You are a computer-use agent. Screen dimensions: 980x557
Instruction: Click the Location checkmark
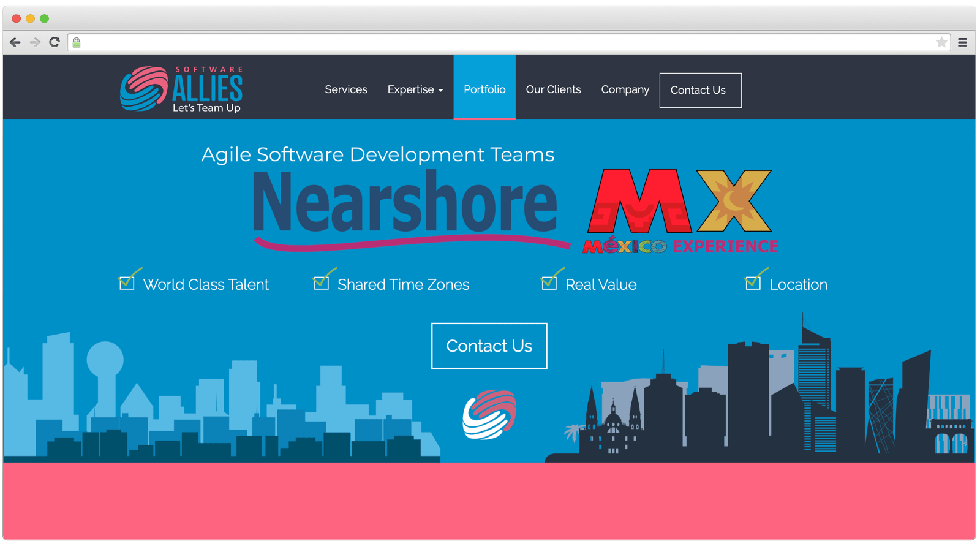(x=756, y=279)
